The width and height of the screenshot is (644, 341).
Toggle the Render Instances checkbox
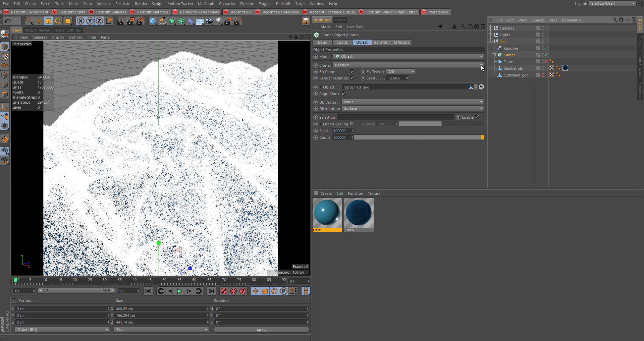[352, 78]
